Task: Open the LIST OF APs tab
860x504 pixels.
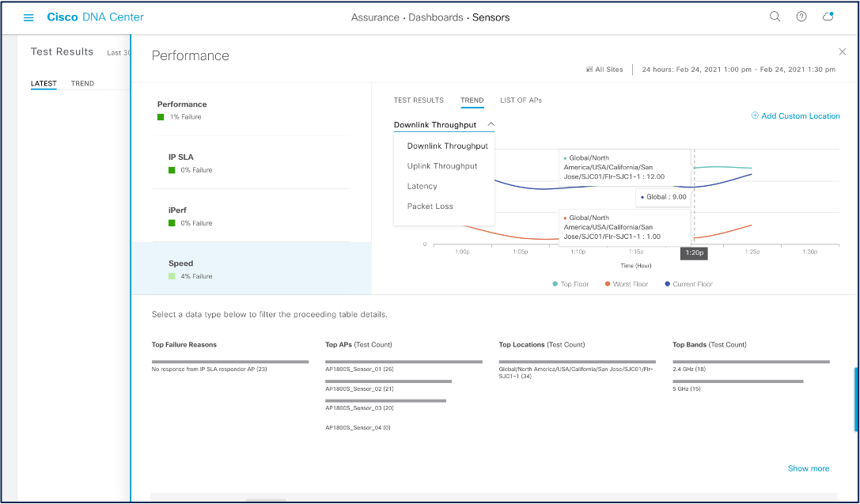Action: click(521, 100)
